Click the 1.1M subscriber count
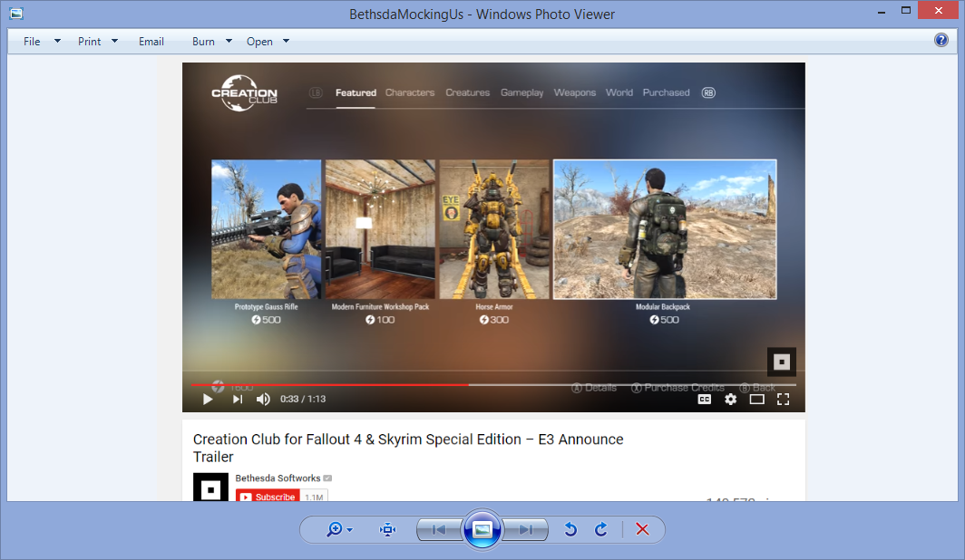This screenshot has height=560, width=965. pyautogui.click(x=314, y=497)
